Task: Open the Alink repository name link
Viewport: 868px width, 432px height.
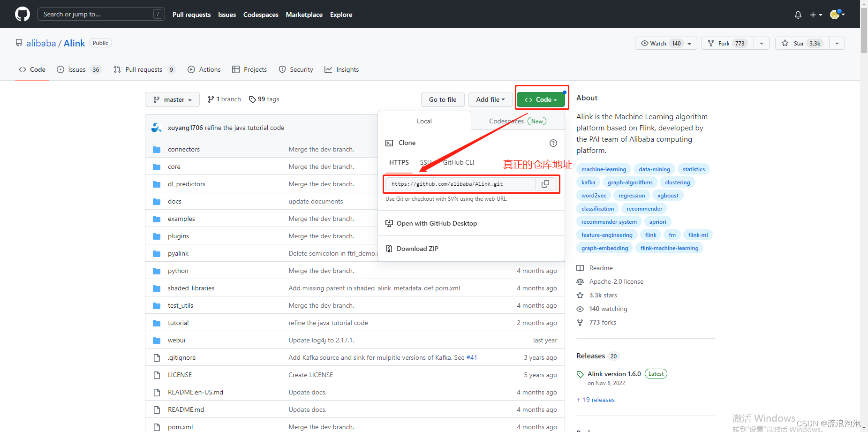Action: pos(74,43)
